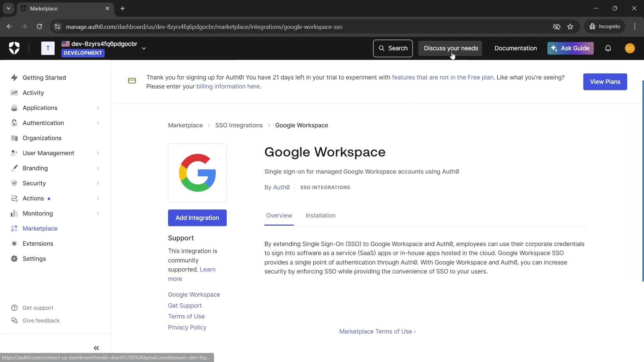This screenshot has width=644, height=362.
Task: Go to SSO Integrations breadcrumb
Action: click(x=239, y=125)
